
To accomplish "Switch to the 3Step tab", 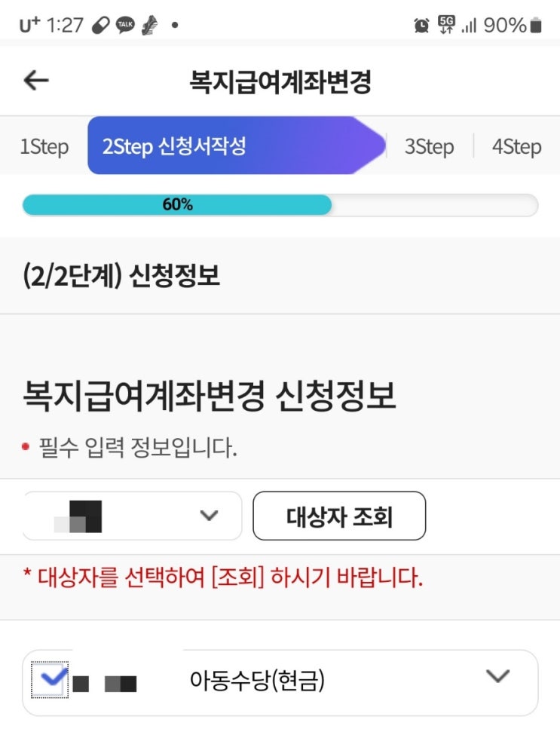I will [429, 146].
